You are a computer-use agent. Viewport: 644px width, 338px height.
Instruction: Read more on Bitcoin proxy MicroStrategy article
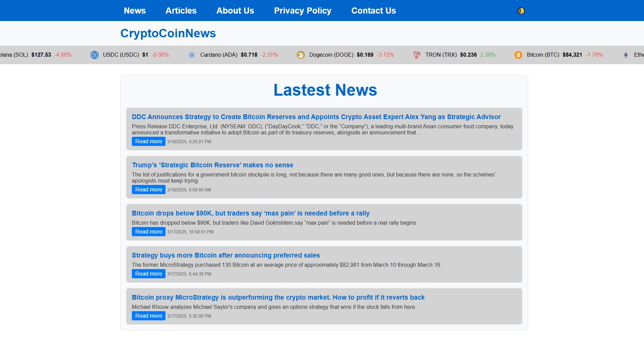pyautogui.click(x=149, y=316)
